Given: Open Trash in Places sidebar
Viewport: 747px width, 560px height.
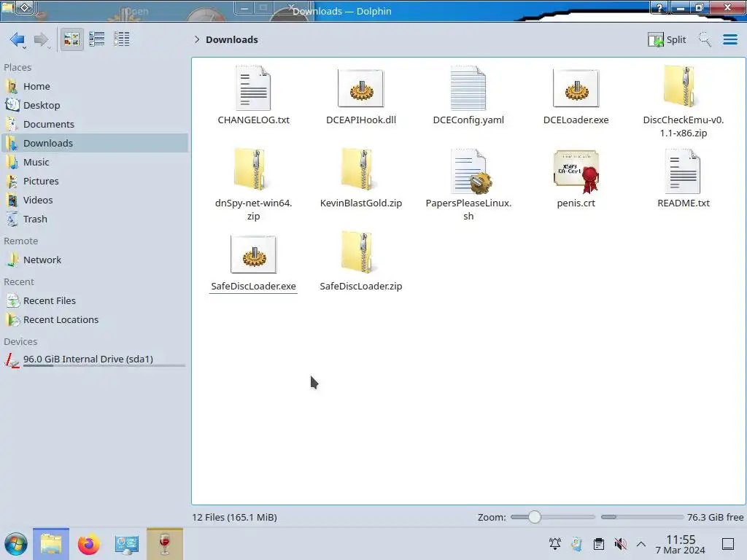Looking at the screenshot, I should coord(94,219).
